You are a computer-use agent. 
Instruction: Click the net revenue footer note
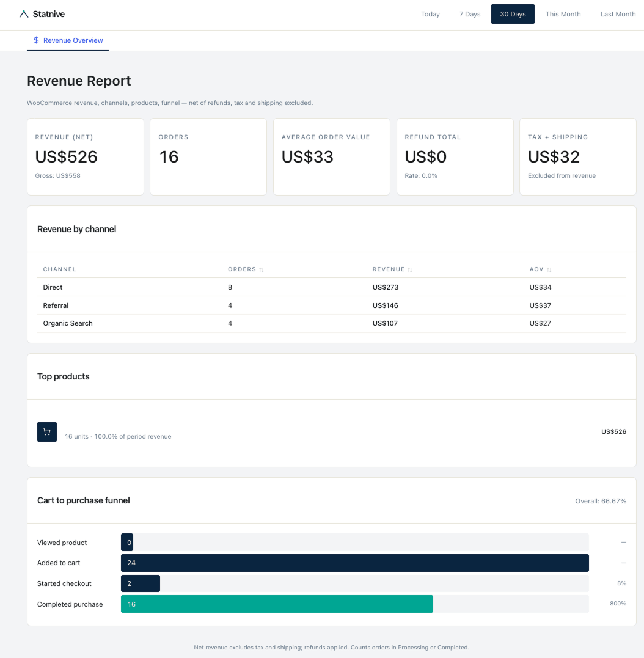tap(331, 648)
